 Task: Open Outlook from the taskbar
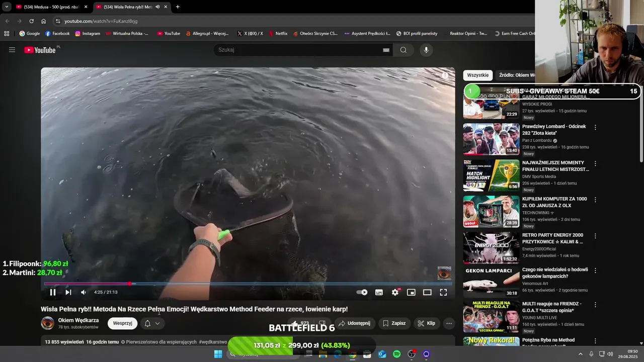(382, 354)
